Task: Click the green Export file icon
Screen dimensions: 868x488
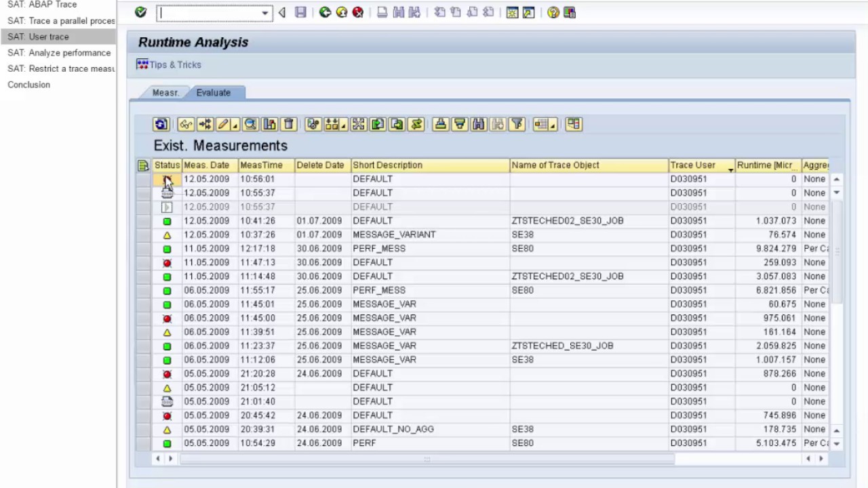Action: coord(378,124)
